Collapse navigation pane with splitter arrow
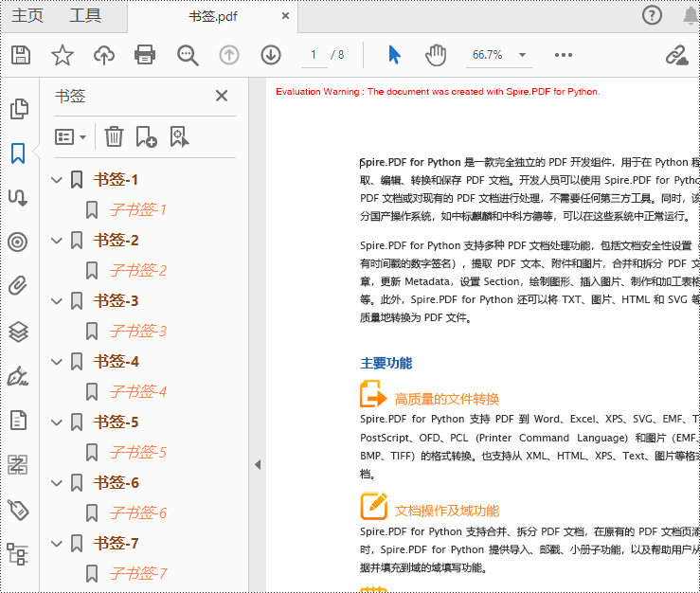700x593 pixels. coord(258,465)
